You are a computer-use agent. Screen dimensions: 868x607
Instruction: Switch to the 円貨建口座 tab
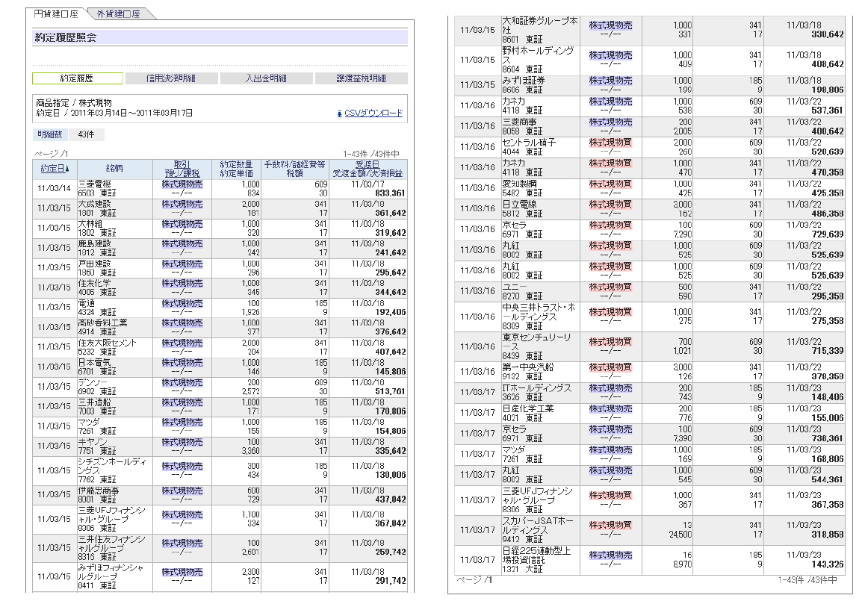[56, 14]
